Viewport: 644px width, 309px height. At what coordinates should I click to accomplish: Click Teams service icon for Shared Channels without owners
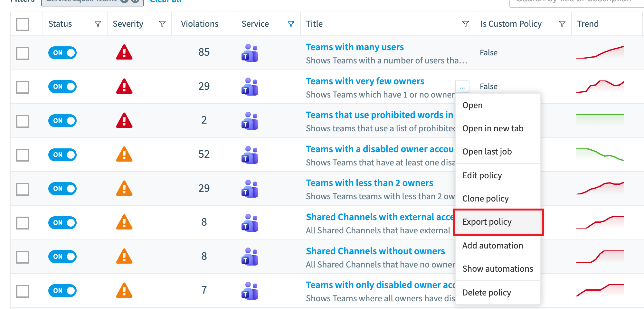[250, 257]
